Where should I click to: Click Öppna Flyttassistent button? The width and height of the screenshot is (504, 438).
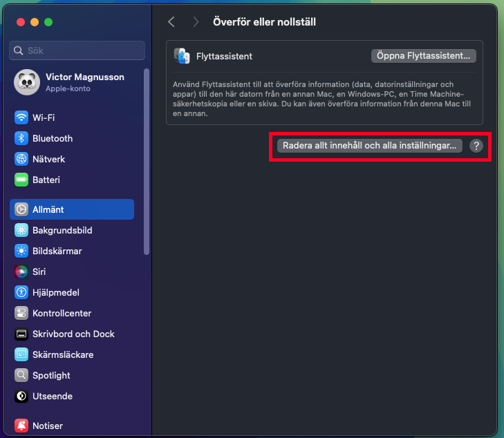[424, 56]
